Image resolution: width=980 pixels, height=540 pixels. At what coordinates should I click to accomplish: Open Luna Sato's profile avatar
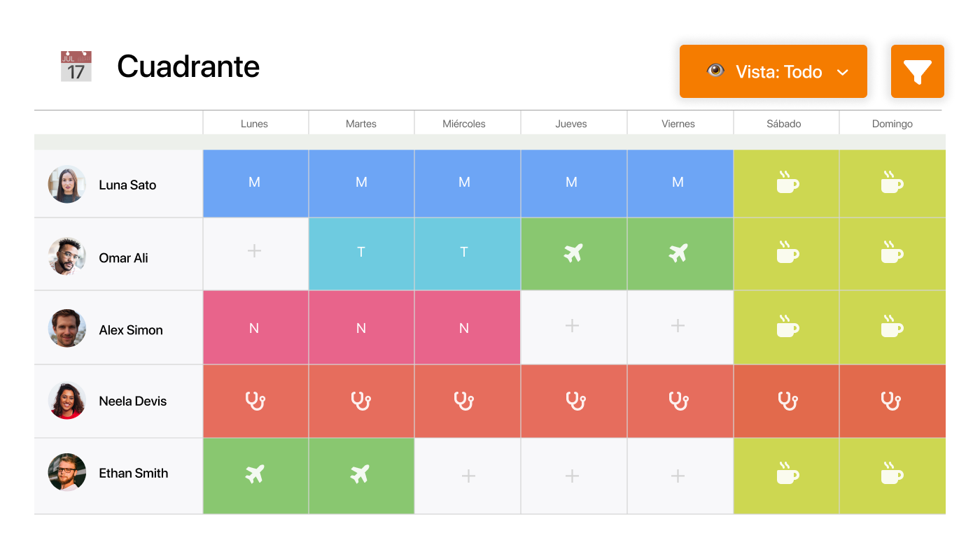pos(66,185)
